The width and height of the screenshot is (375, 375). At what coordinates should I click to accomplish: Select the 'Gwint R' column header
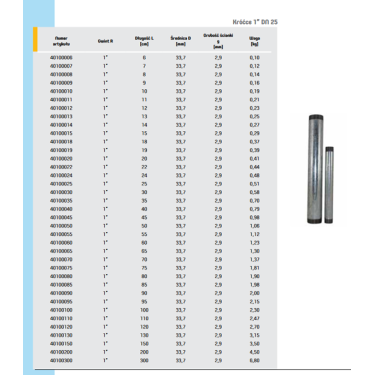[105, 41]
